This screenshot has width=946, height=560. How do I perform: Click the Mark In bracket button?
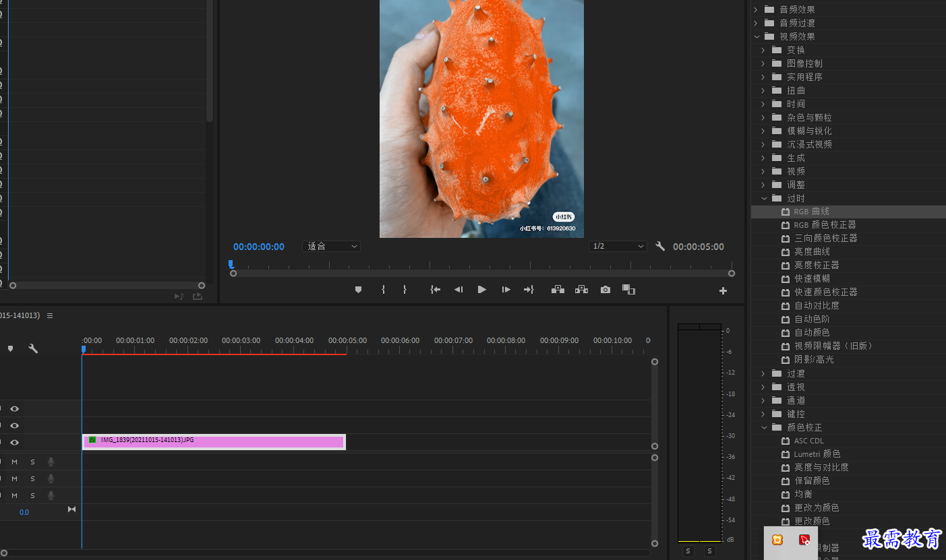point(383,290)
